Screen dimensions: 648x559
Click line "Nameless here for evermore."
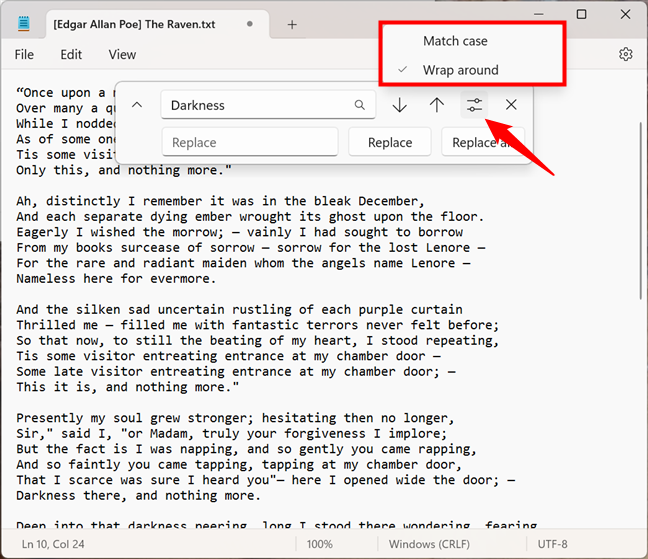(116, 278)
